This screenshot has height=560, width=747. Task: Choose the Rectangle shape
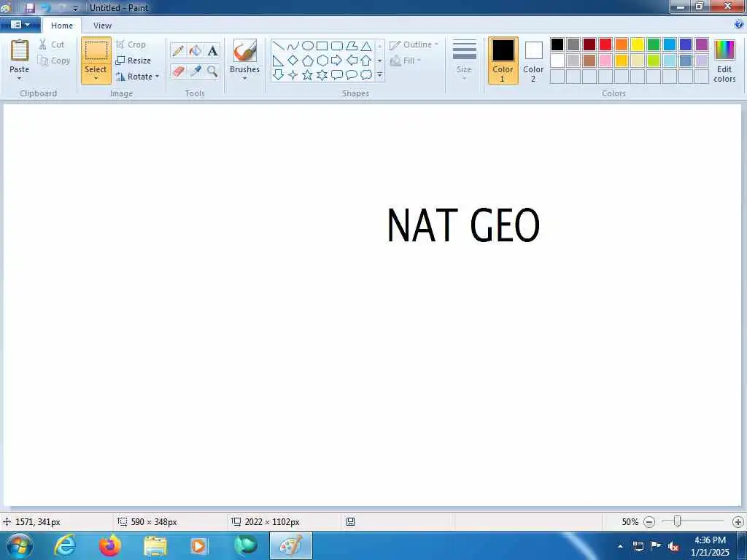[322, 46]
